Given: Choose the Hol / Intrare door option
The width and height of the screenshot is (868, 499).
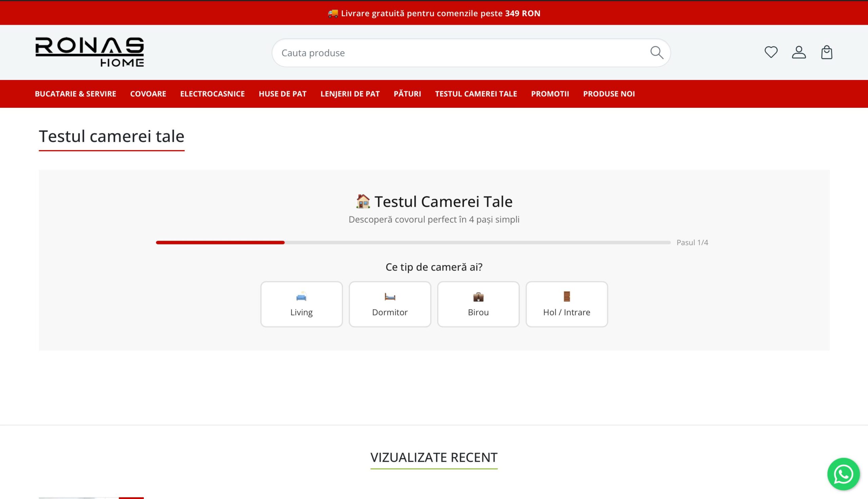Looking at the screenshot, I should point(566,304).
